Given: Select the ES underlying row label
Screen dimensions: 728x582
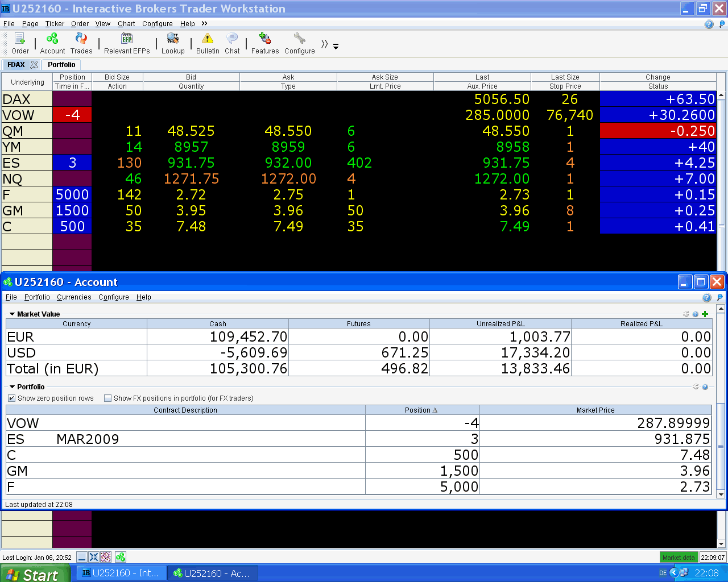Looking at the screenshot, I should pyautogui.click(x=27, y=163).
